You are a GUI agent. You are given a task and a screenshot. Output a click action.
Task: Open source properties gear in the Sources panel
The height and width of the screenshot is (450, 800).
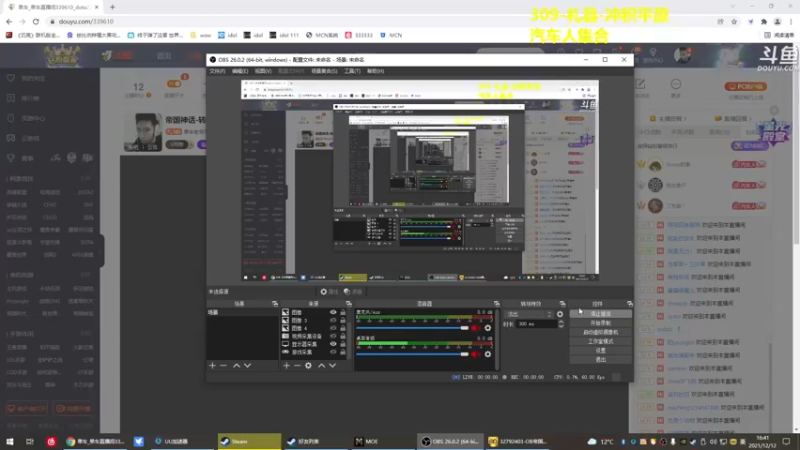tap(308, 366)
